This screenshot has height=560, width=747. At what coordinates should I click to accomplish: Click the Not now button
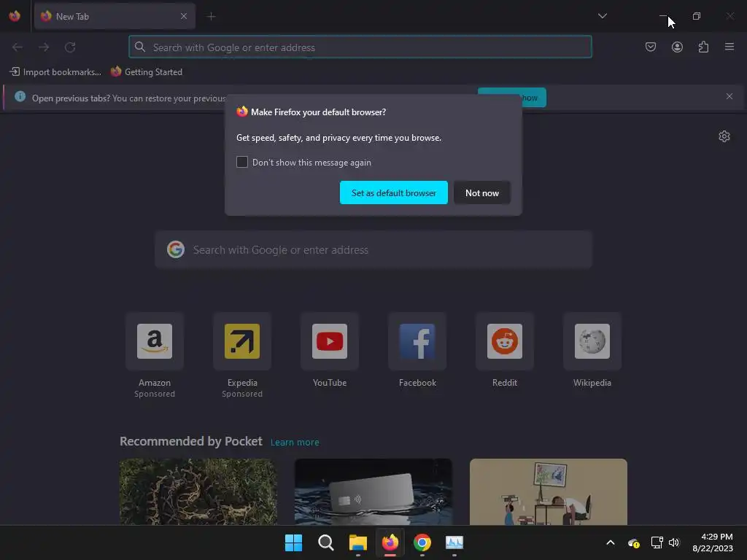pyautogui.click(x=482, y=192)
